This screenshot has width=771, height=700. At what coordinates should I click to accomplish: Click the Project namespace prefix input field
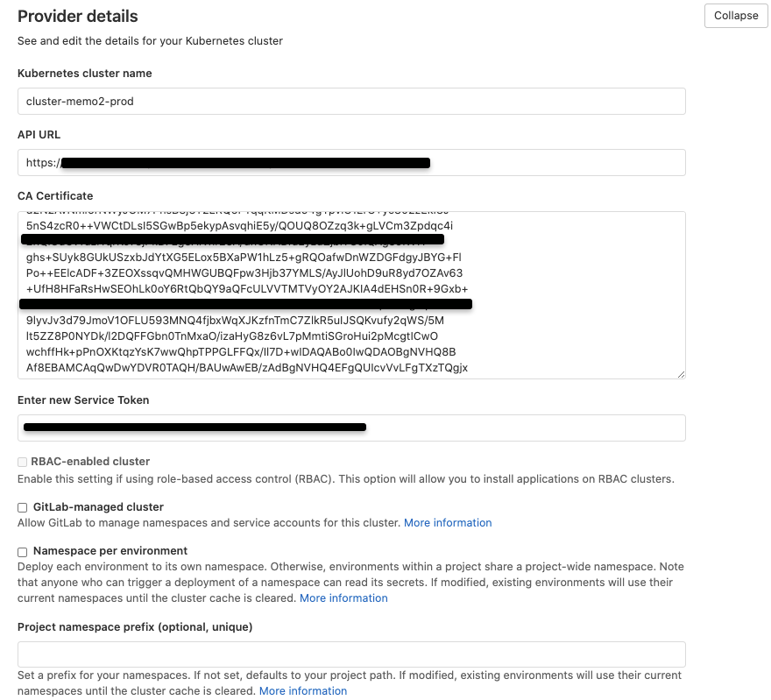coord(350,655)
